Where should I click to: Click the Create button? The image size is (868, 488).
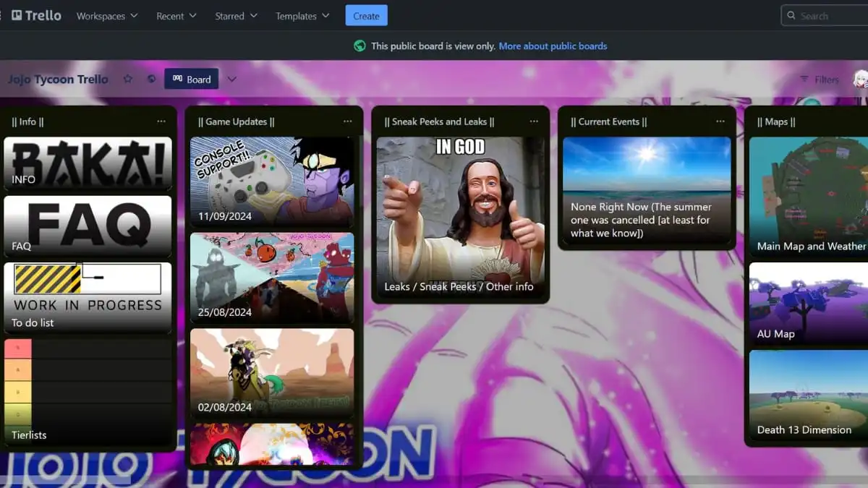[366, 15]
